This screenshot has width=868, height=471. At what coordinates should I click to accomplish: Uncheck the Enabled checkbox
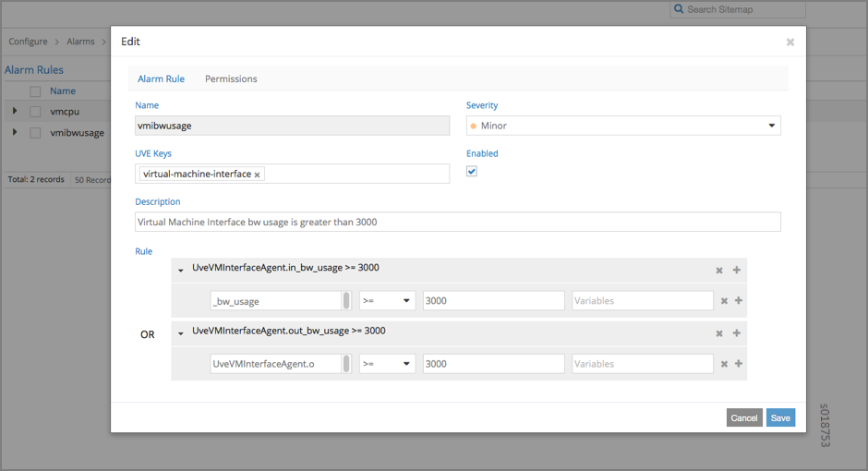pyautogui.click(x=472, y=172)
